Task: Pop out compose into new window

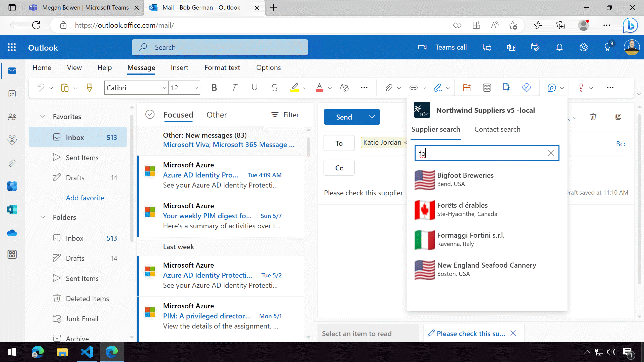Action: pyautogui.click(x=618, y=117)
